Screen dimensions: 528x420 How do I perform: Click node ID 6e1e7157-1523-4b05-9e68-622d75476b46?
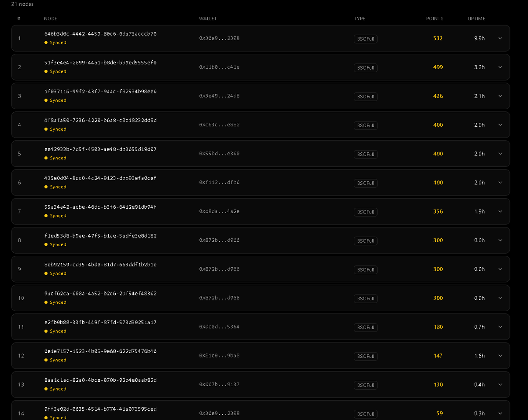pyautogui.click(x=100, y=351)
